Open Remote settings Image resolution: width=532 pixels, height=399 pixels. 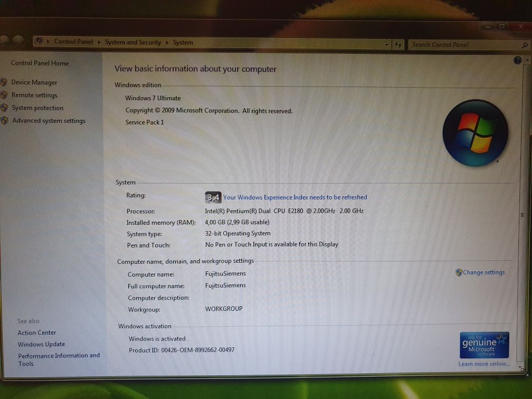pyautogui.click(x=34, y=95)
